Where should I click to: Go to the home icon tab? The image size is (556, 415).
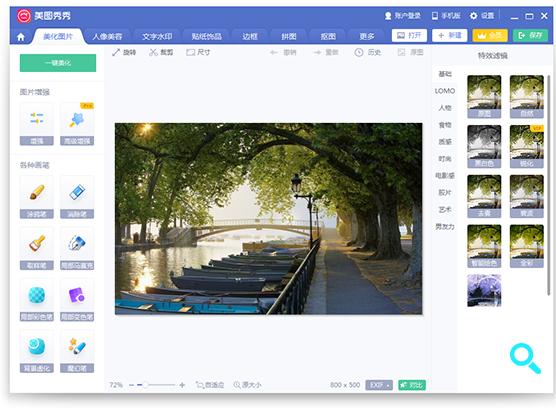21,37
